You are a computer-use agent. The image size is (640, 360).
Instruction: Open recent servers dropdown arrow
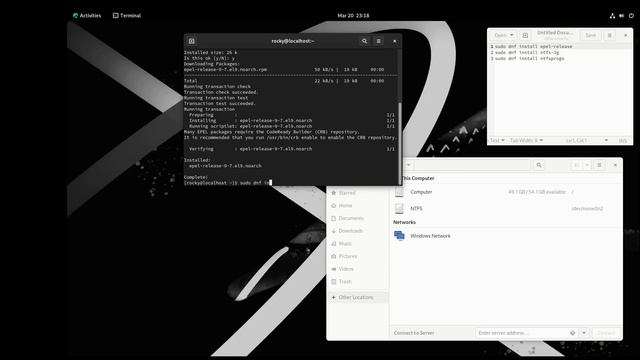(584, 333)
